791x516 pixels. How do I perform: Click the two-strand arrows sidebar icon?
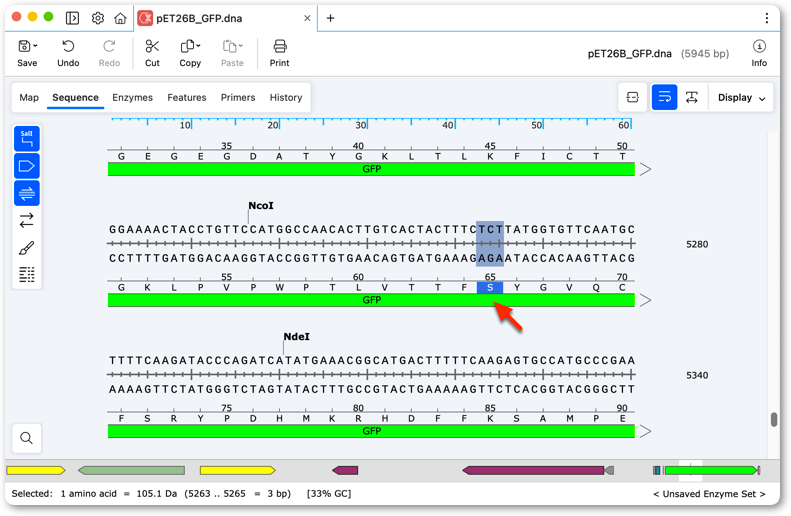[27, 220]
